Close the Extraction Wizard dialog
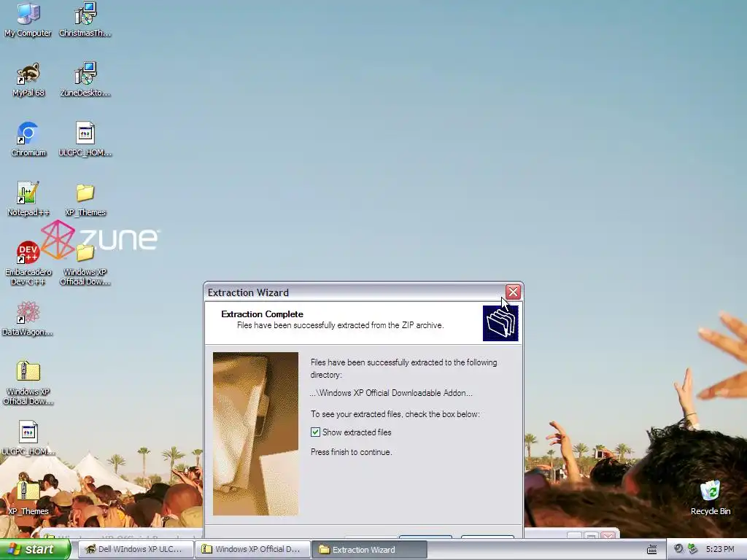This screenshot has width=747, height=560. click(513, 292)
